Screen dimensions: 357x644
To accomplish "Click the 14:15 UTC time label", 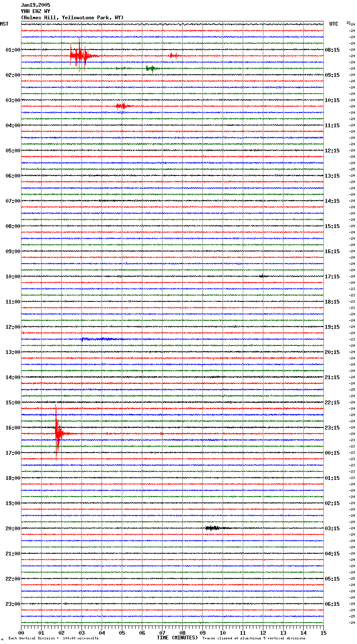I will 332,201.
